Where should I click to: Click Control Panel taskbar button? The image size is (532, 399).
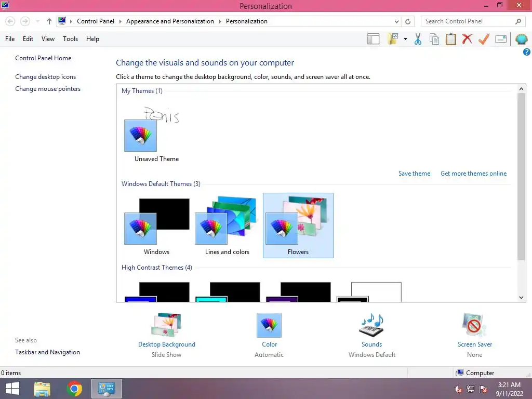[107, 389]
